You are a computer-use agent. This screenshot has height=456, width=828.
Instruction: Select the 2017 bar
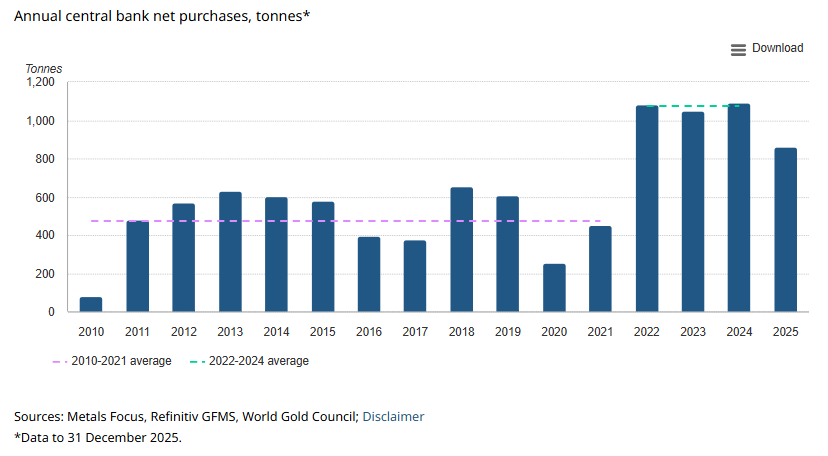click(415, 277)
